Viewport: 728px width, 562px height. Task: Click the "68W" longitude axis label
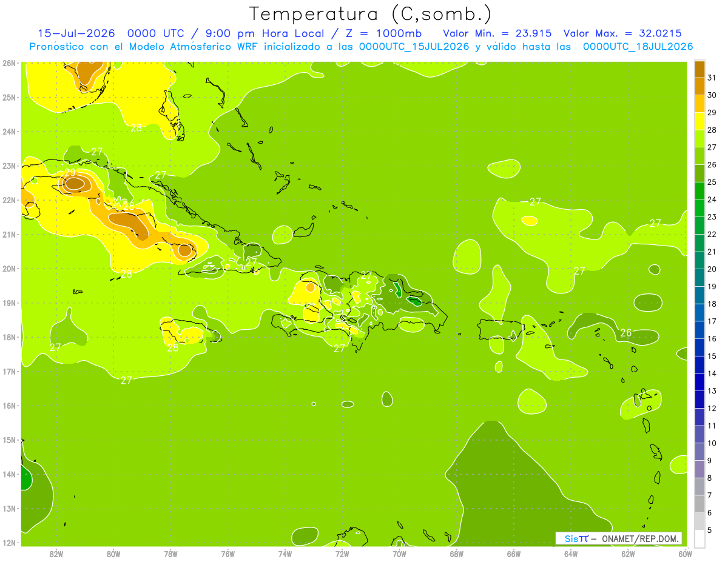pyautogui.click(x=457, y=554)
